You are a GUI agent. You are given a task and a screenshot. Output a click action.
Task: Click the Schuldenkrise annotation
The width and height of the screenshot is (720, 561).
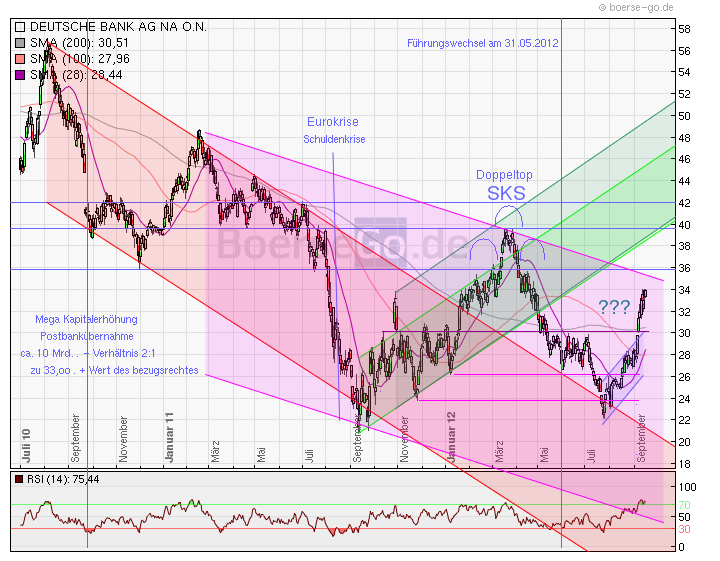click(x=334, y=140)
